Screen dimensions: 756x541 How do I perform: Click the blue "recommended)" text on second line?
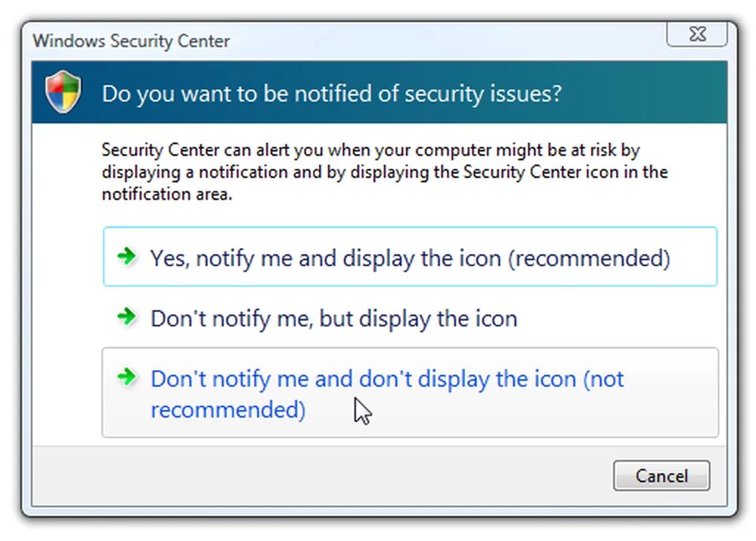(228, 410)
